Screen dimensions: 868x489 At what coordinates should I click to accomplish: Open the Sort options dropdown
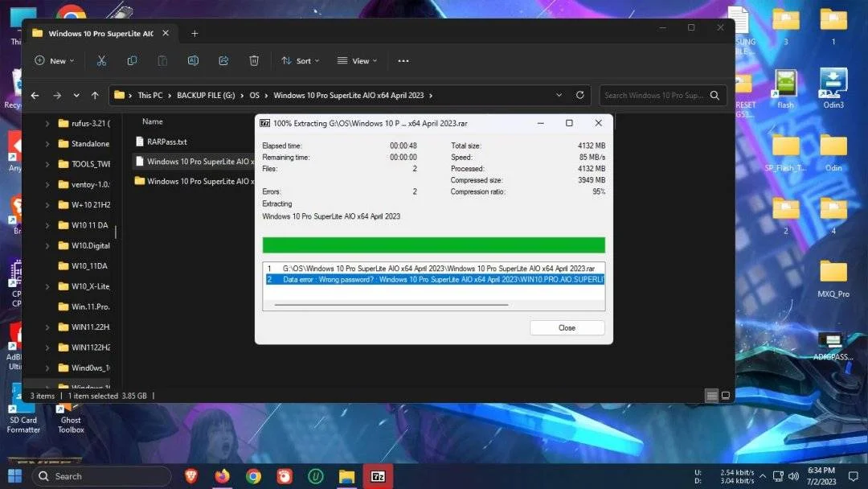300,61
